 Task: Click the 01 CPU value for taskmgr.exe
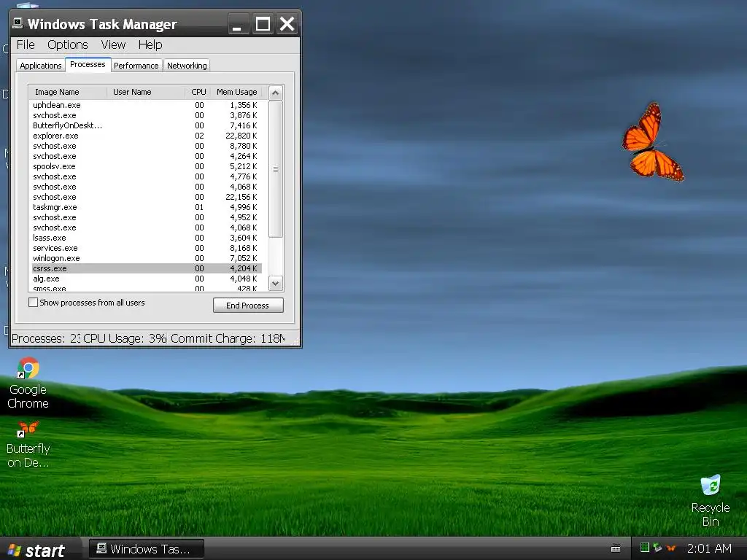tap(199, 207)
